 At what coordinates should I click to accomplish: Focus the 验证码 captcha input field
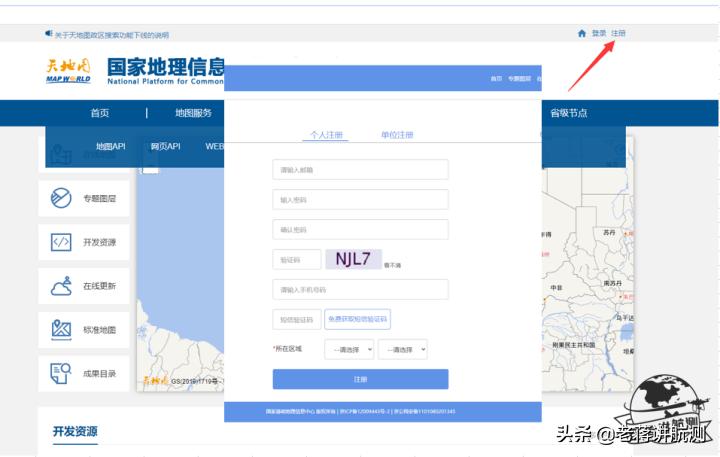coord(297,260)
